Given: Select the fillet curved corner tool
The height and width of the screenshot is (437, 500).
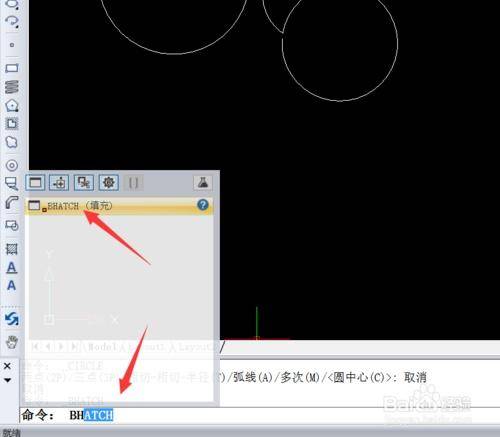Looking at the screenshot, I should click(12, 202).
